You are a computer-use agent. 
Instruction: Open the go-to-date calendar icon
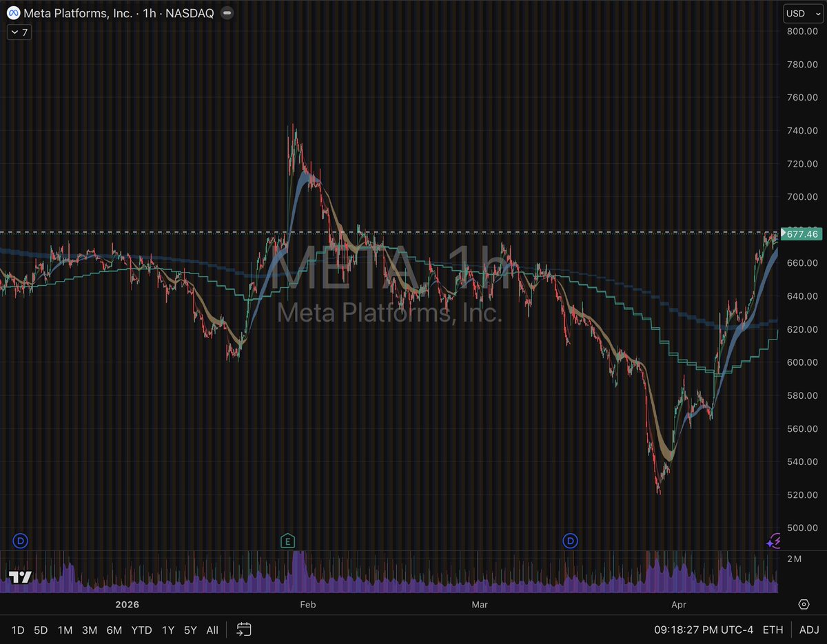click(x=243, y=630)
